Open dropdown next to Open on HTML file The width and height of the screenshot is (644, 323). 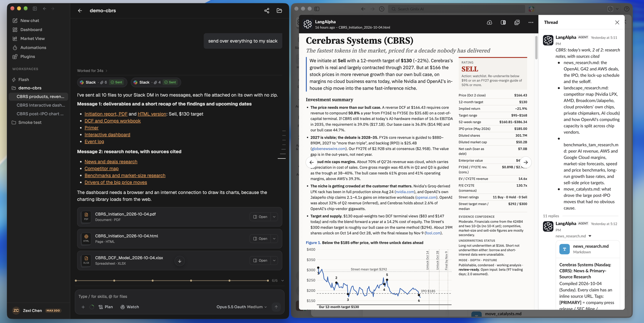(x=274, y=239)
